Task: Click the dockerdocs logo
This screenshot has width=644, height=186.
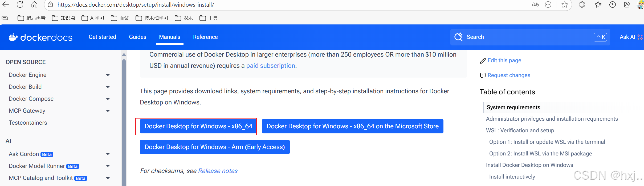Action: click(40, 37)
